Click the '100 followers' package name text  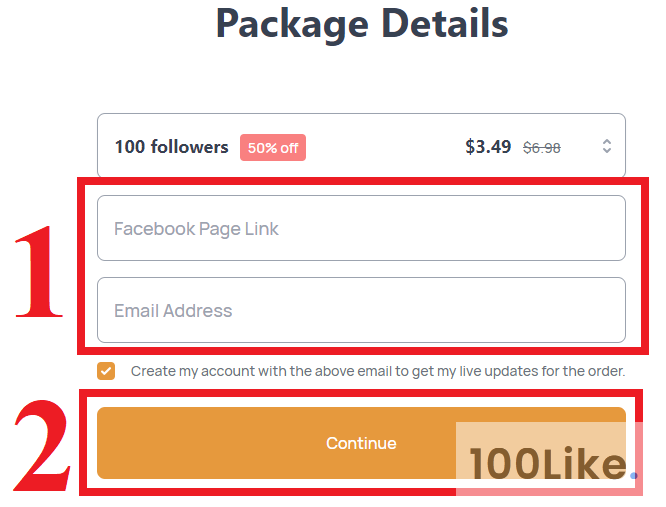171,147
